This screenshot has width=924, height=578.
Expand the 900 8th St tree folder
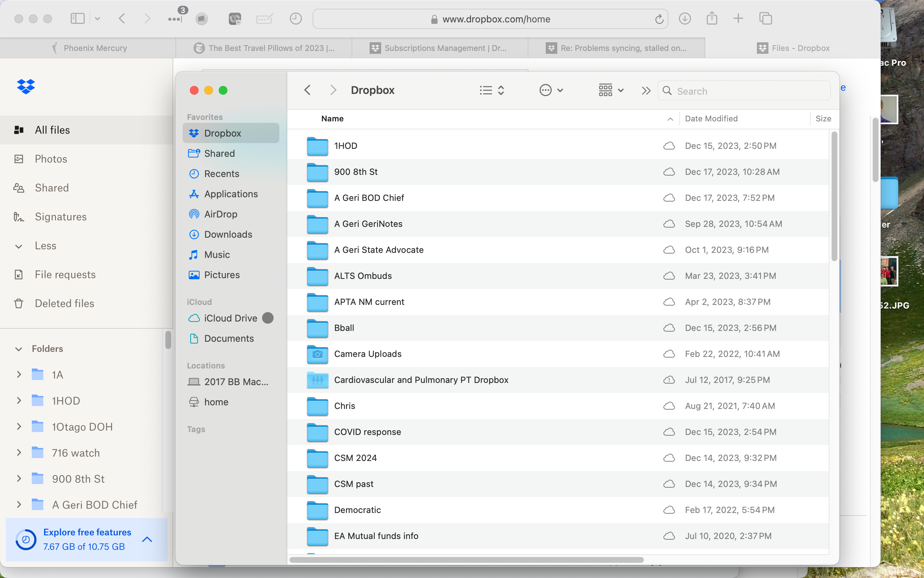tap(19, 479)
